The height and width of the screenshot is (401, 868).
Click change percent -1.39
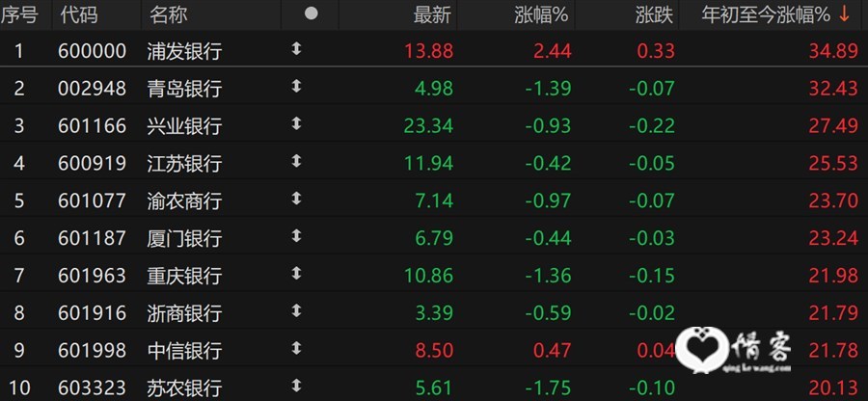[548, 89]
